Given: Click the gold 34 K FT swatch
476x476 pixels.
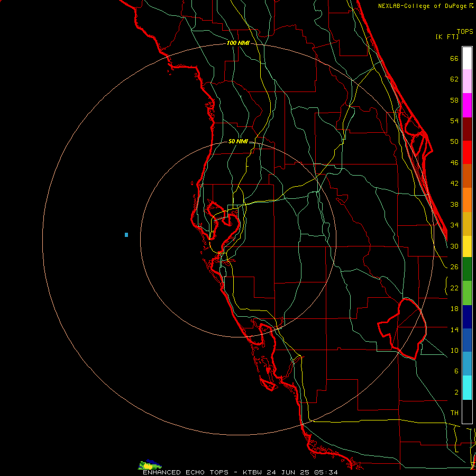Looking at the screenshot, I should tap(467, 224).
